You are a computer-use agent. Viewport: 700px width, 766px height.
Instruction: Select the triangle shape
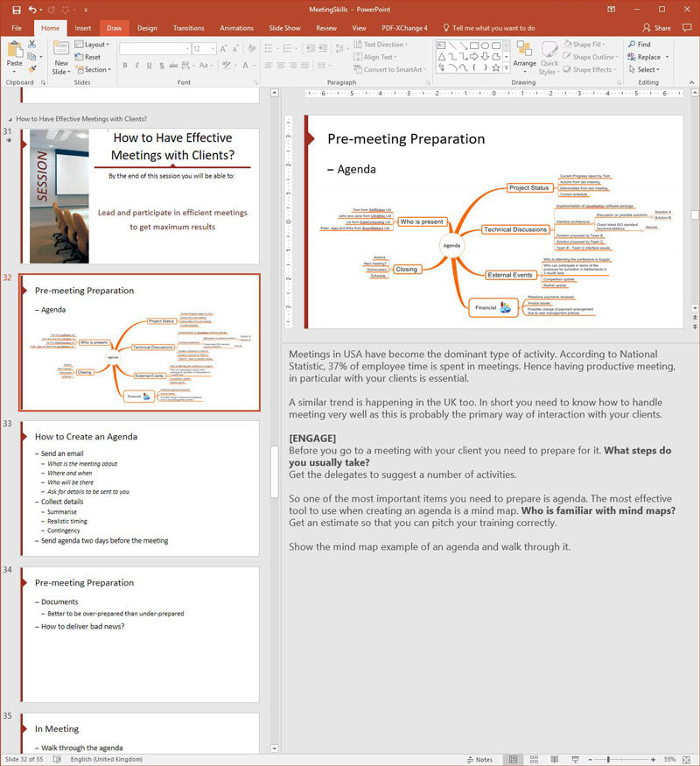(x=441, y=57)
